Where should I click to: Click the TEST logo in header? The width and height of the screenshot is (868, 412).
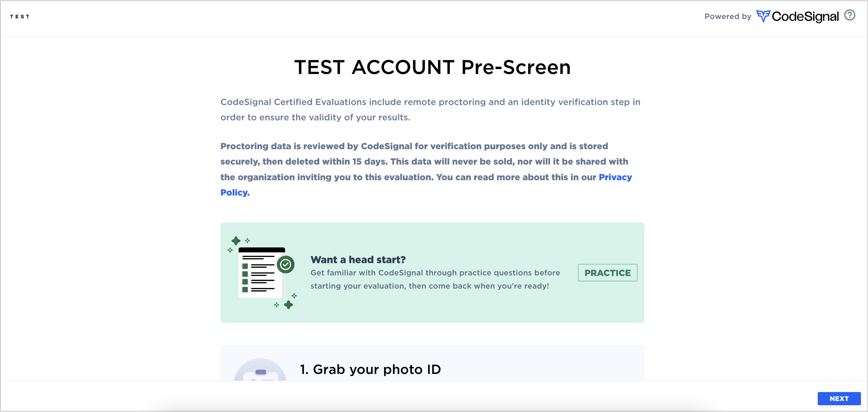20,17
